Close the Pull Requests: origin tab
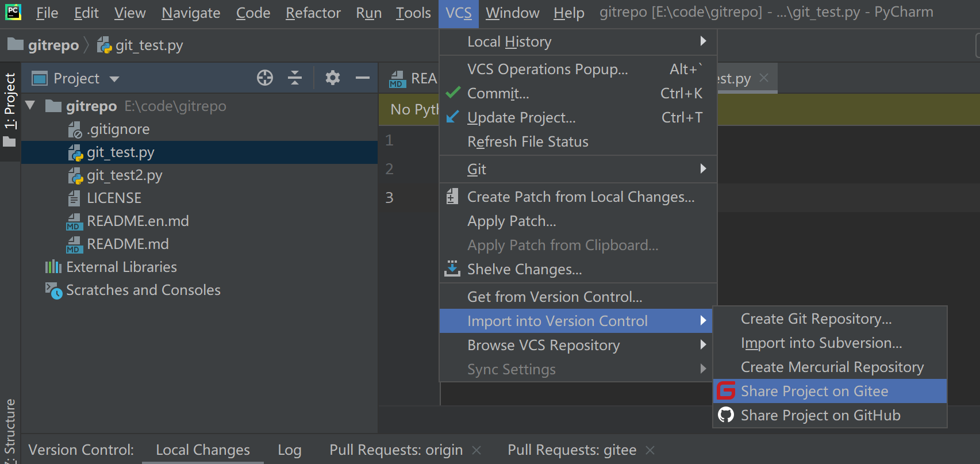Image resolution: width=980 pixels, height=464 pixels. pyautogui.click(x=476, y=450)
